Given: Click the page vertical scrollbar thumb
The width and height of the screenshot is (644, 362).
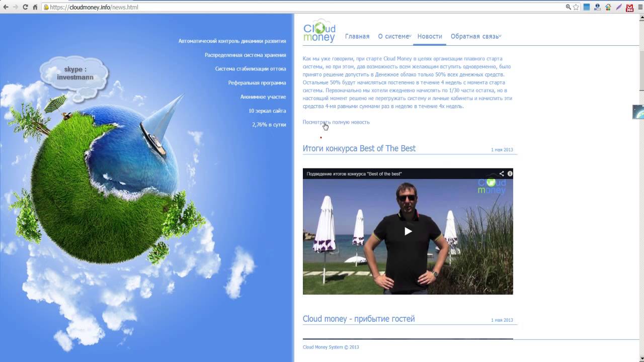Looking at the screenshot, I should [641, 70].
